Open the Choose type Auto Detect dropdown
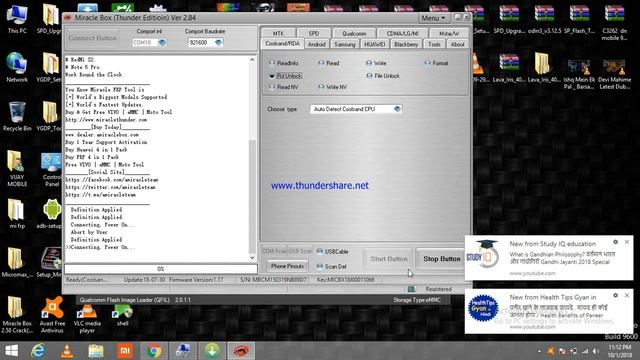Screen dimensions: 640x360 tap(356, 109)
